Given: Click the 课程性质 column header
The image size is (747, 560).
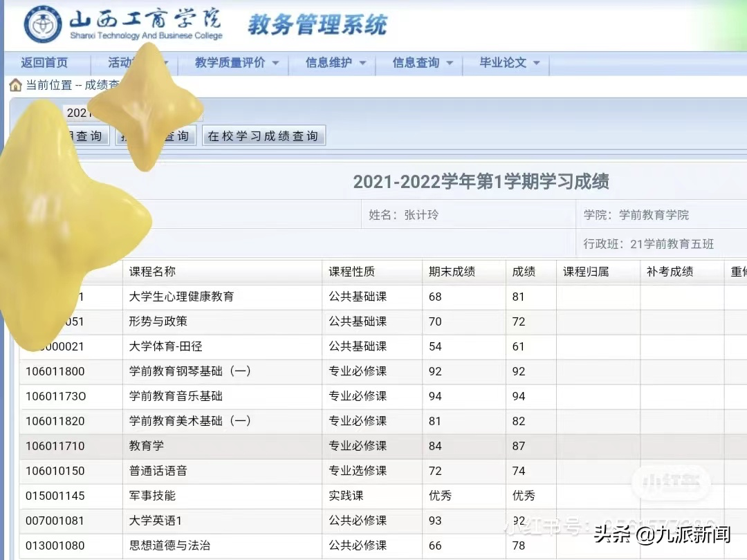Looking at the screenshot, I should pos(351,272).
